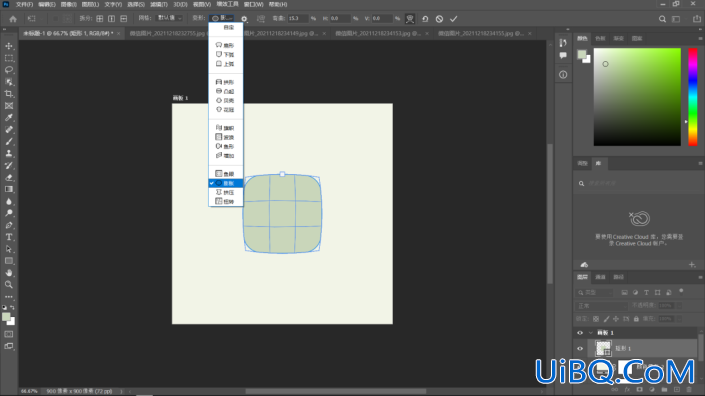Select the Crop tool
This screenshot has width=705, height=396.
9,94
